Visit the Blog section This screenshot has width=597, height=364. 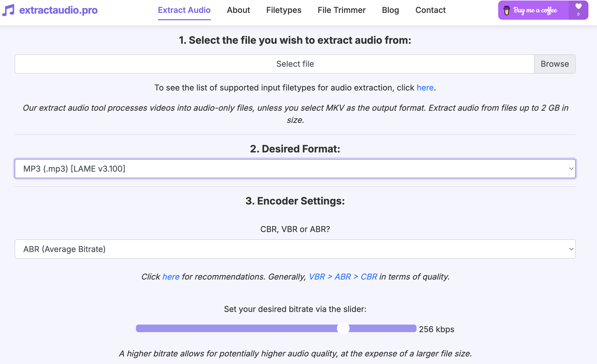pyautogui.click(x=391, y=10)
